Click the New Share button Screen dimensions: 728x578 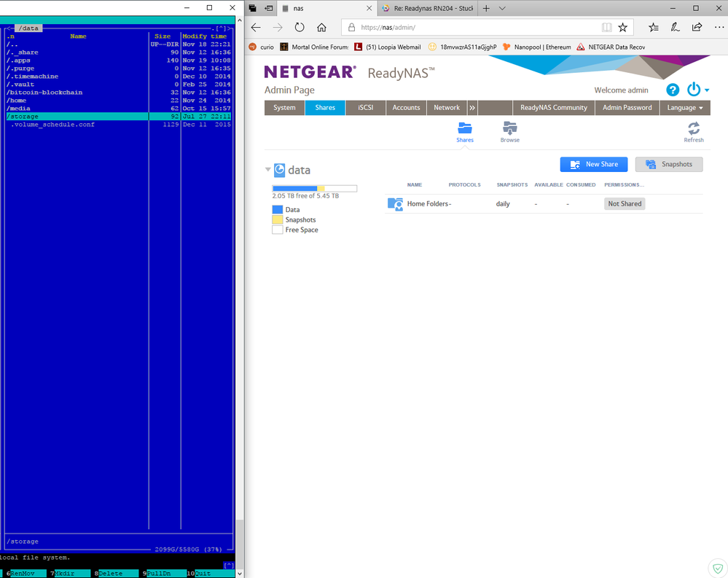(594, 164)
